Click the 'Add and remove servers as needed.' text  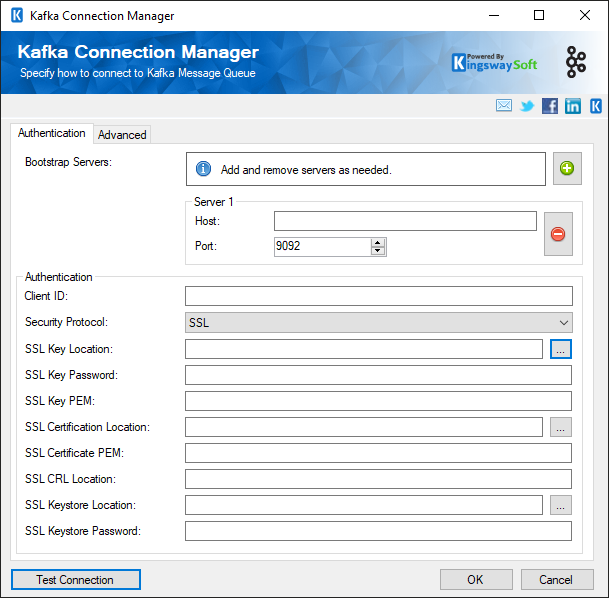(306, 170)
